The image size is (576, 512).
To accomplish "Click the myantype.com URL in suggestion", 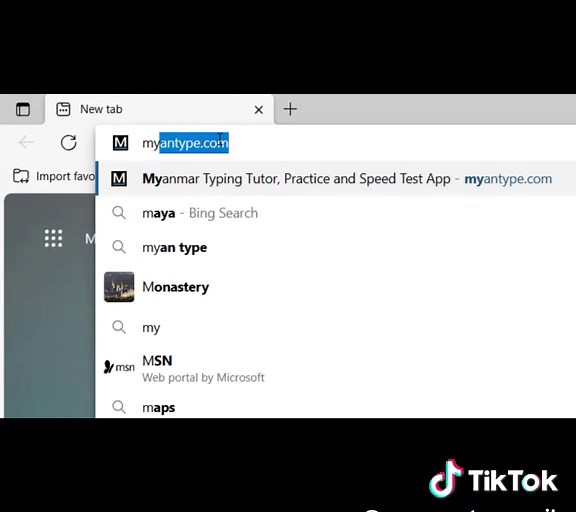I will tap(508, 179).
